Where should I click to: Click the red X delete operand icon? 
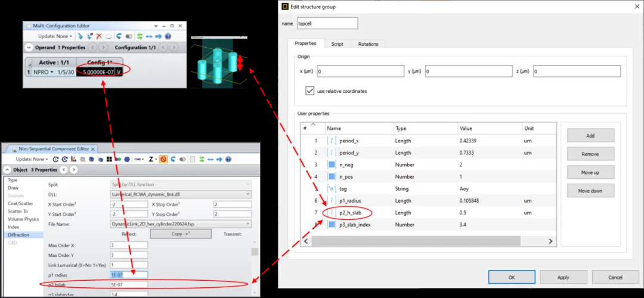(99, 36)
